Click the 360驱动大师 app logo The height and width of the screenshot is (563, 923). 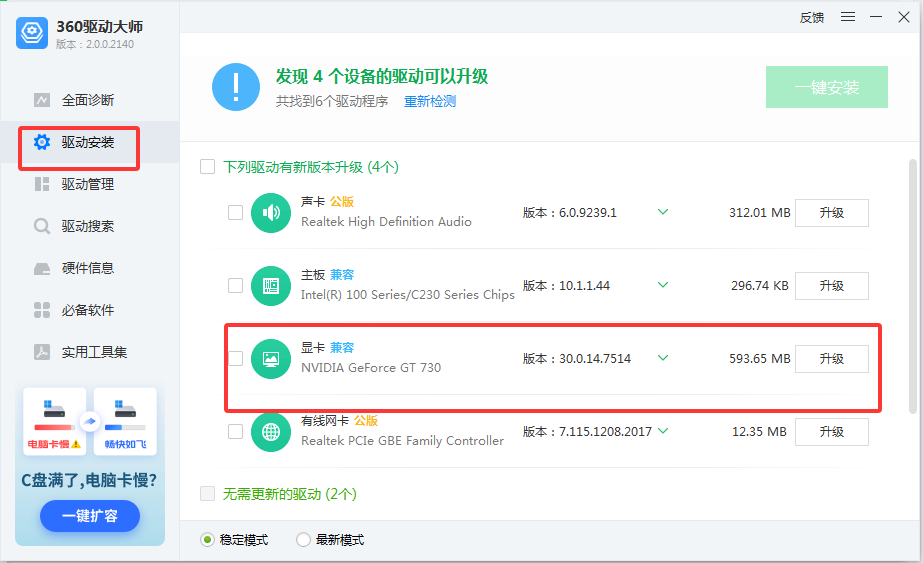click(x=32, y=33)
